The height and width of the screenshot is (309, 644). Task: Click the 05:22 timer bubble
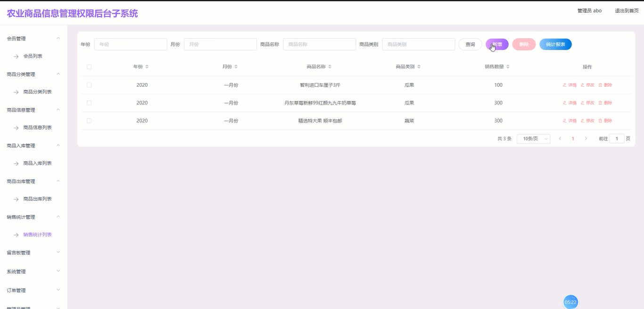click(570, 302)
